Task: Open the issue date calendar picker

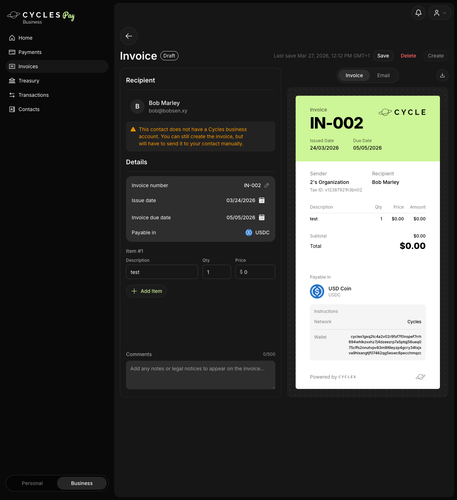Action: (262, 200)
